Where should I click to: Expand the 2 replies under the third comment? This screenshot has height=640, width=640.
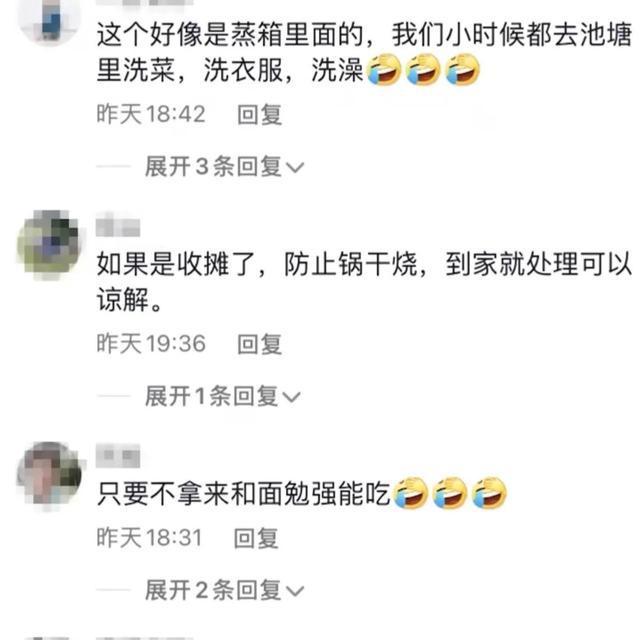point(224,590)
